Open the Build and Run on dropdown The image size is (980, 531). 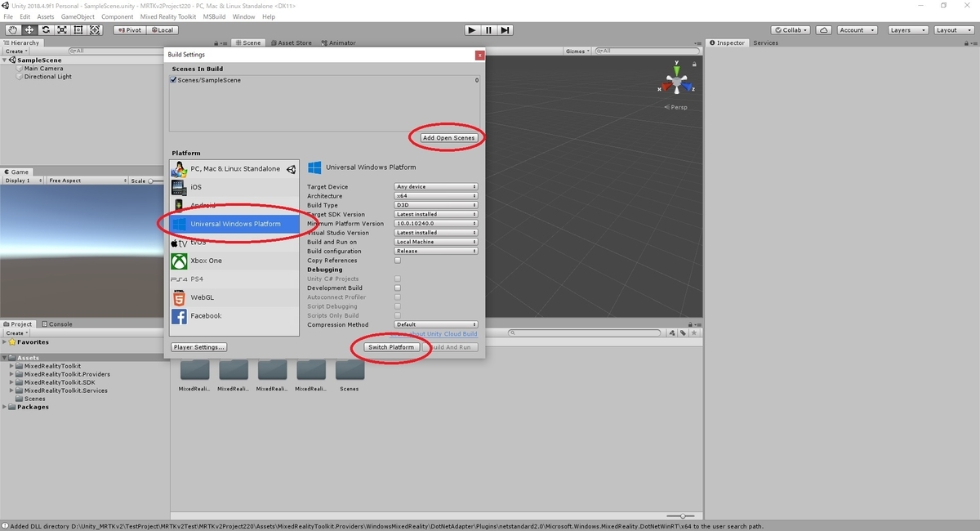point(436,242)
